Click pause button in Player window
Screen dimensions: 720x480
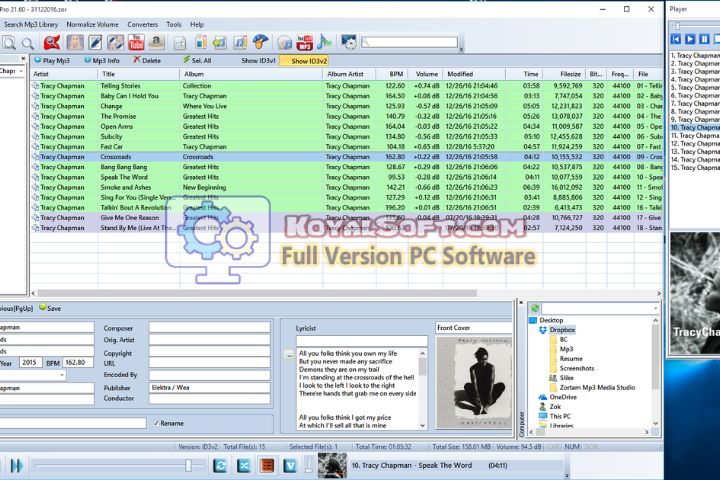(x=704, y=39)
